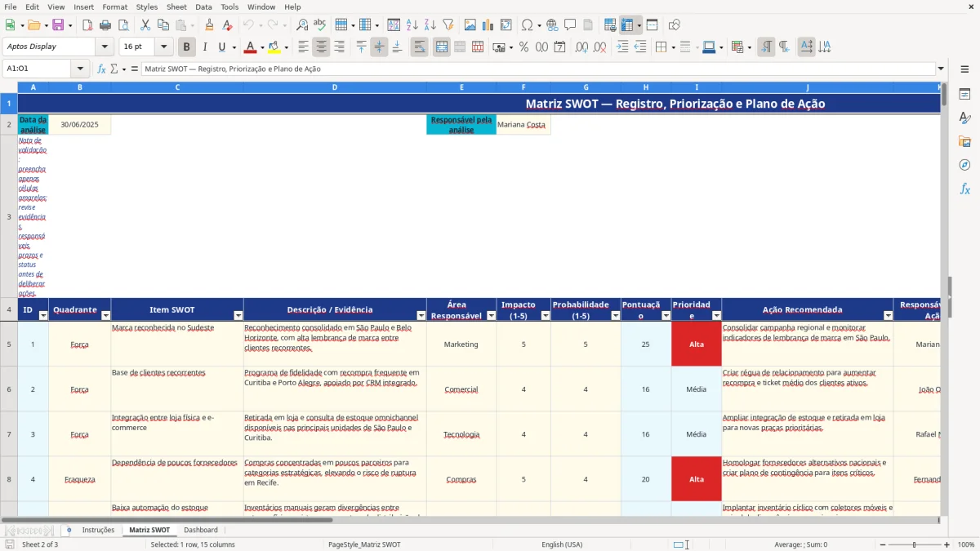Toggle Center Horizontally alignment
This screenshot has height=551, width=980.
[x=321, y=47]
